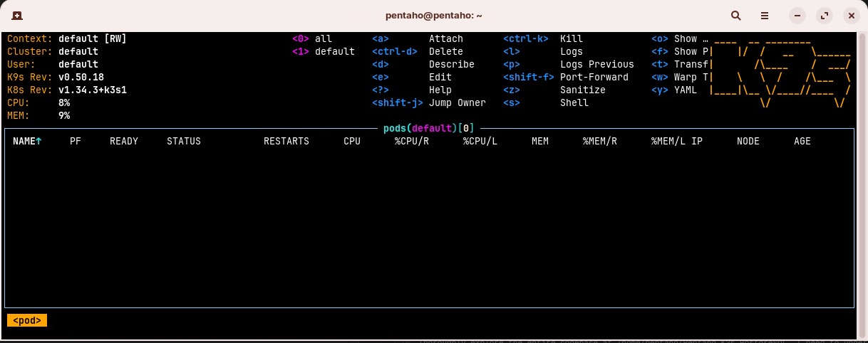Click the NAME column sort arrow
The height and width of the screenshot is (343, 868).
38,142
